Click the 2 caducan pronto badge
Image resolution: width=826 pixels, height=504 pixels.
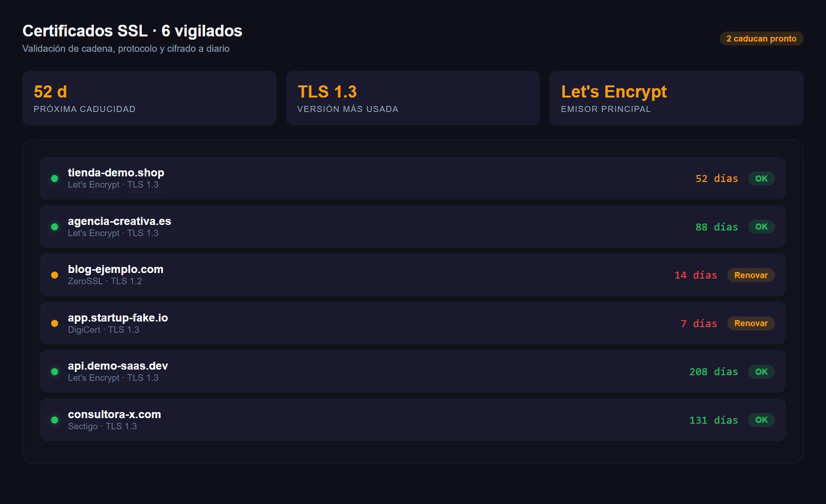(x=761, y=39)
